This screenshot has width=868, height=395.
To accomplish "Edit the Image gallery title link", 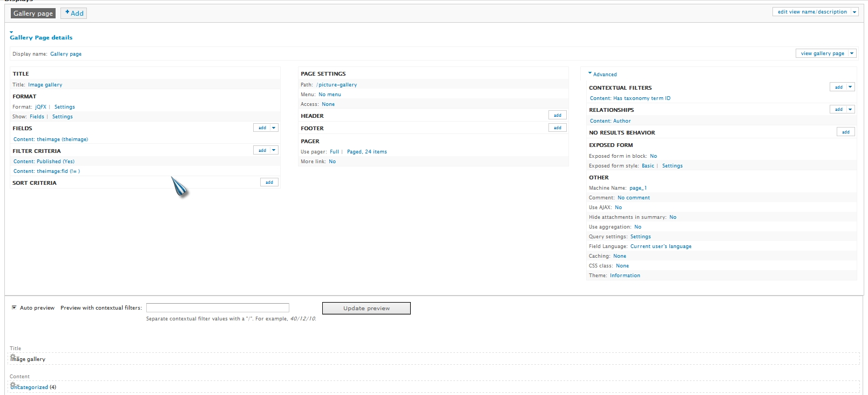I will click(45, 85).
